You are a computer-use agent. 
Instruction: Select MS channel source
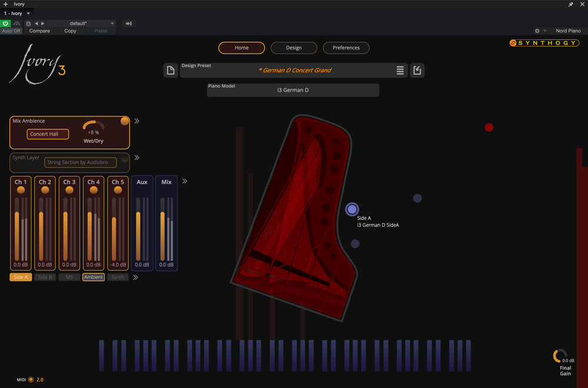(x=69, y=277)
